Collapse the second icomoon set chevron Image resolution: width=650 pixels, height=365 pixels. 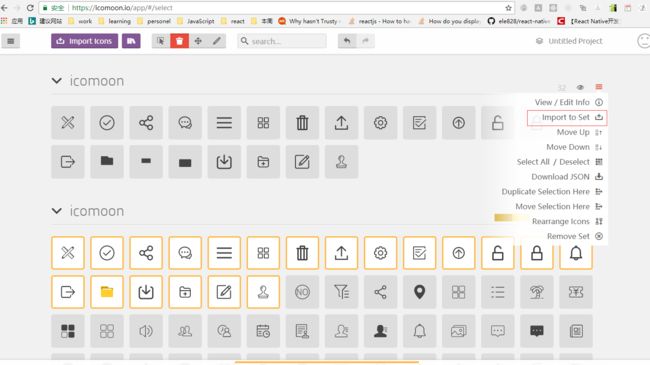57,211
